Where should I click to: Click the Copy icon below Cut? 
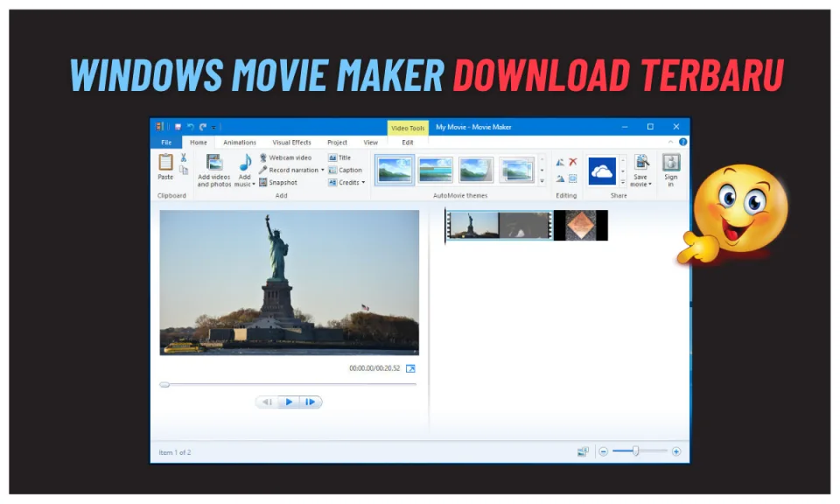tap(183, 170)
